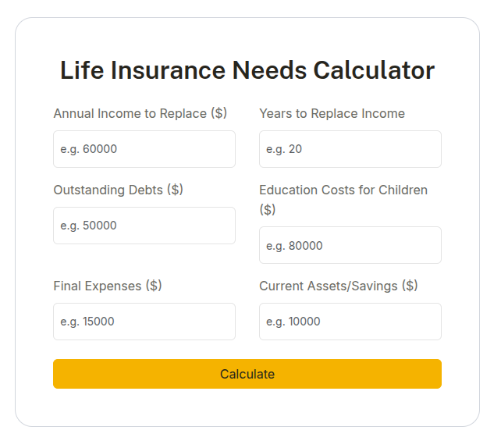The width and height of the screenshot is (501, 448).
Task: Click the 'e.g. 80000' placeholder text
Action: tap(294, 246)
